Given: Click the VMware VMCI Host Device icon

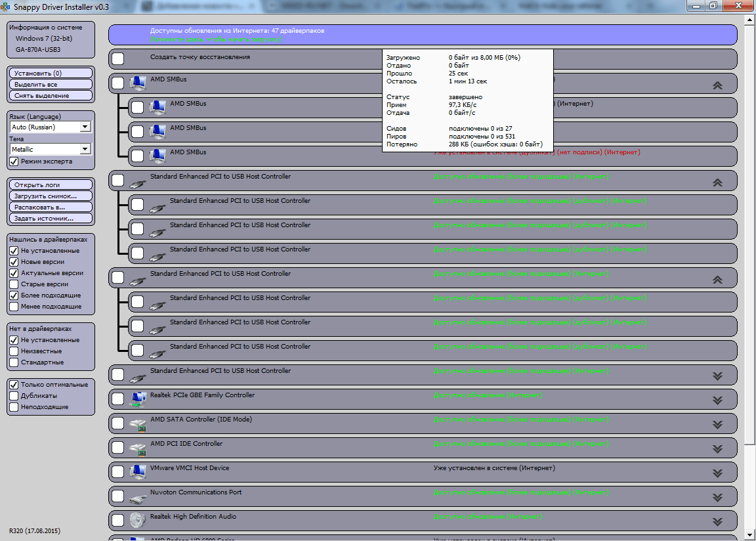Looking at the screenshot, I should tap(138, 471).
